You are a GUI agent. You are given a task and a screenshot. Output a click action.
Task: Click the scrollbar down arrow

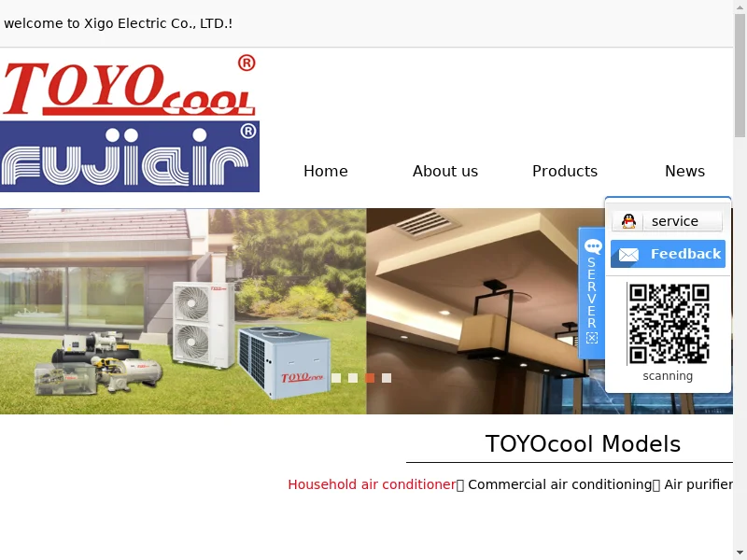click(740, 553)
